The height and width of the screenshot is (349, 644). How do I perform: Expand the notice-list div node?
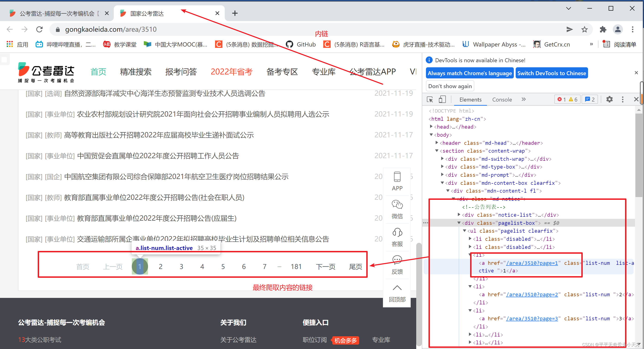point(459,215)
